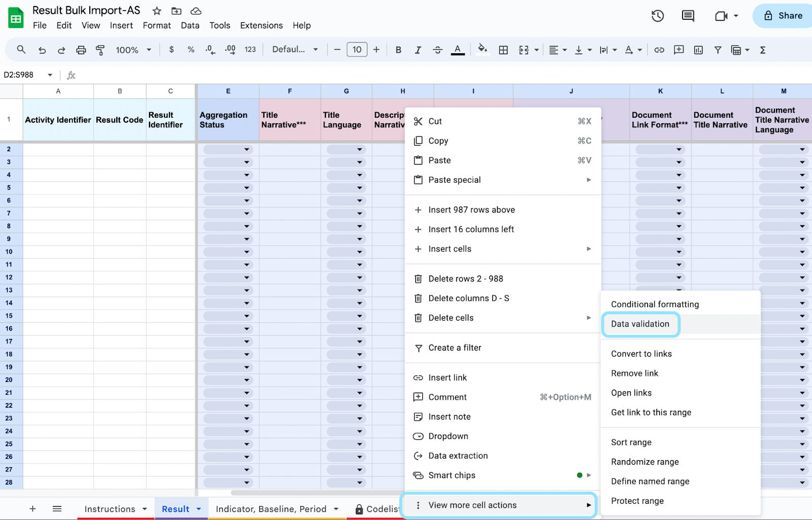Create a filter from the toolbar

pyautogui.click(x=718, y=50)
